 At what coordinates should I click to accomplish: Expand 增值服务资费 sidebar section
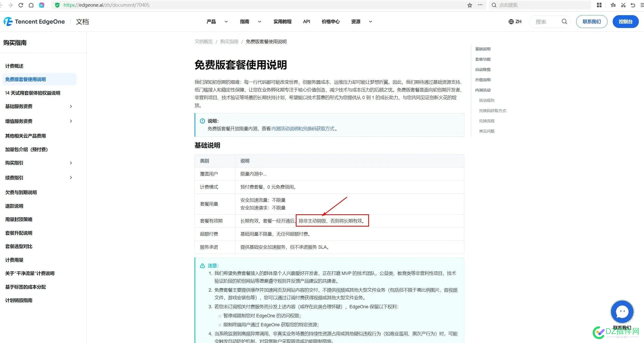71,121
